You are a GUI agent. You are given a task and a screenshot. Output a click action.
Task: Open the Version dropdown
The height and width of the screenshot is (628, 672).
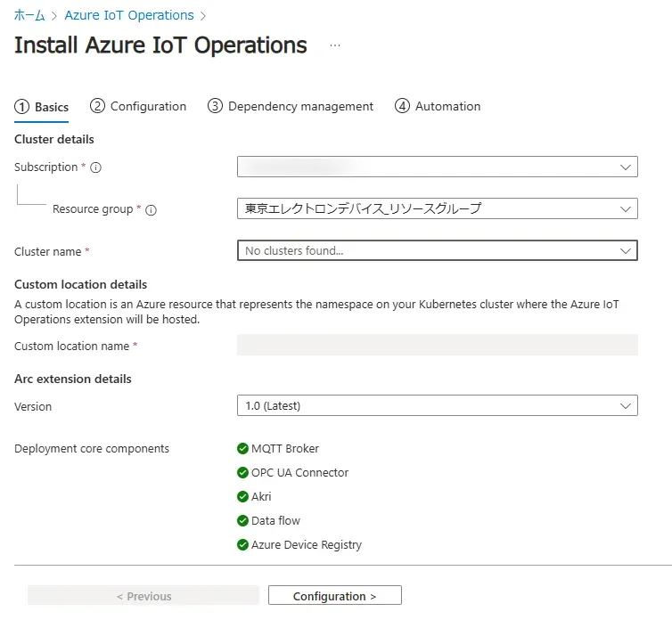[437, 406]
